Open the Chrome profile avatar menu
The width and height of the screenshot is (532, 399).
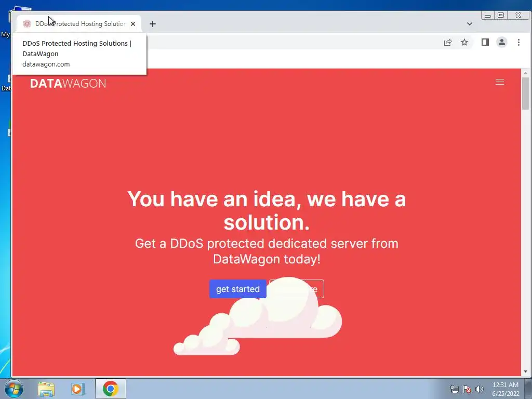pos(502,43)
